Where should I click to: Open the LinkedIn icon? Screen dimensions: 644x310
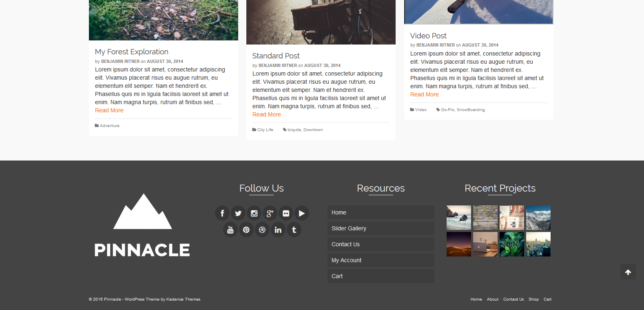tap(278, 230)
